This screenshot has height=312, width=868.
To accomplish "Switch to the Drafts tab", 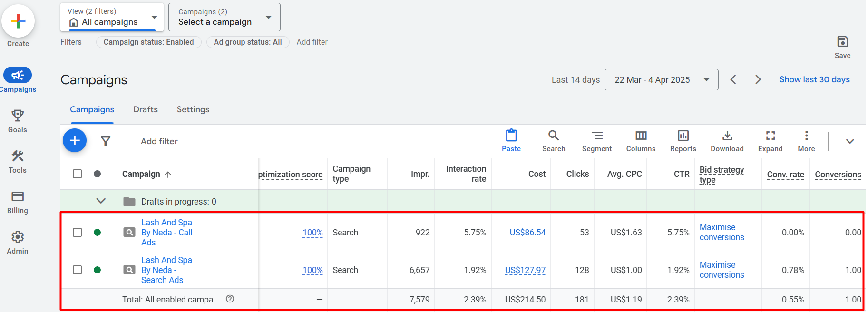I will (146, 109).
